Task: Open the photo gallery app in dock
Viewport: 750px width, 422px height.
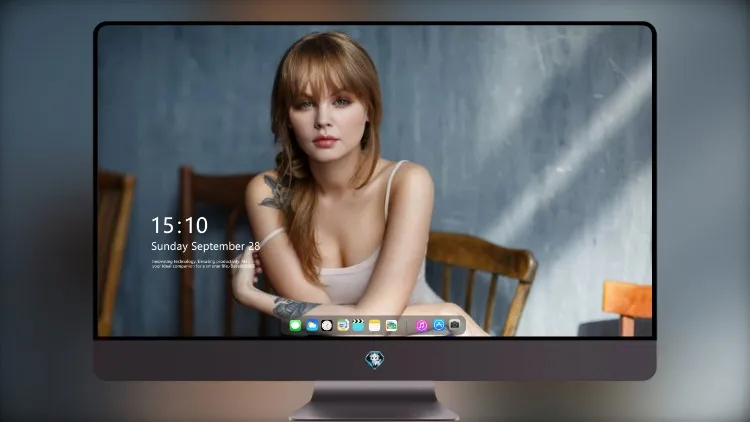Action: click(391, 325)
